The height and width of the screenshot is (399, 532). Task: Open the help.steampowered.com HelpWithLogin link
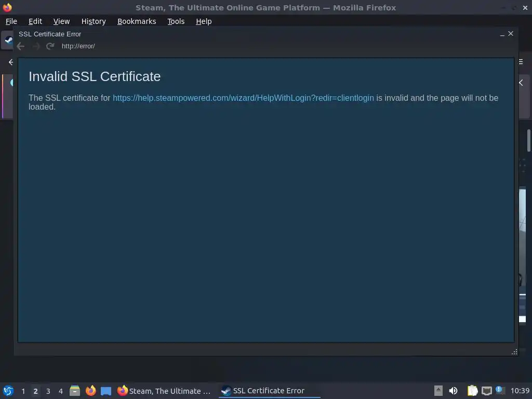click(x=243, y=98)
